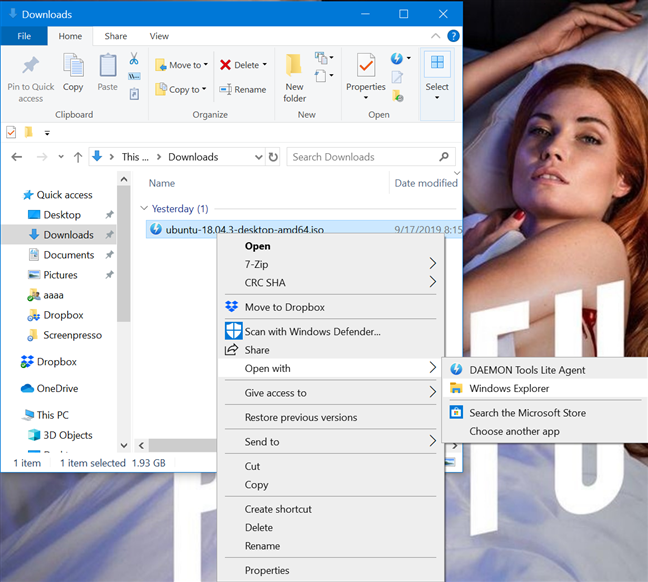Viewport: 648px width, 582px height.
Task: Minimize the ribbon with chevron
Action: (436, 36)
